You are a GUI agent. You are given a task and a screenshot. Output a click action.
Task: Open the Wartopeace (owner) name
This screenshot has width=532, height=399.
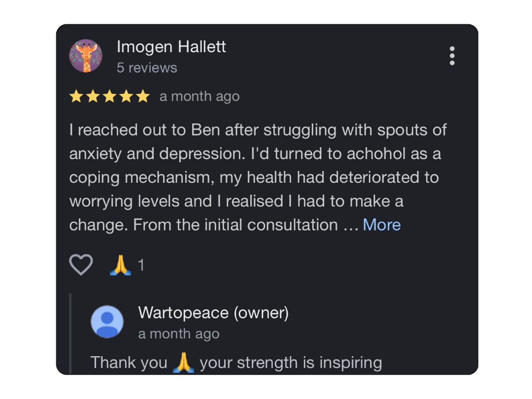(213, 313)
